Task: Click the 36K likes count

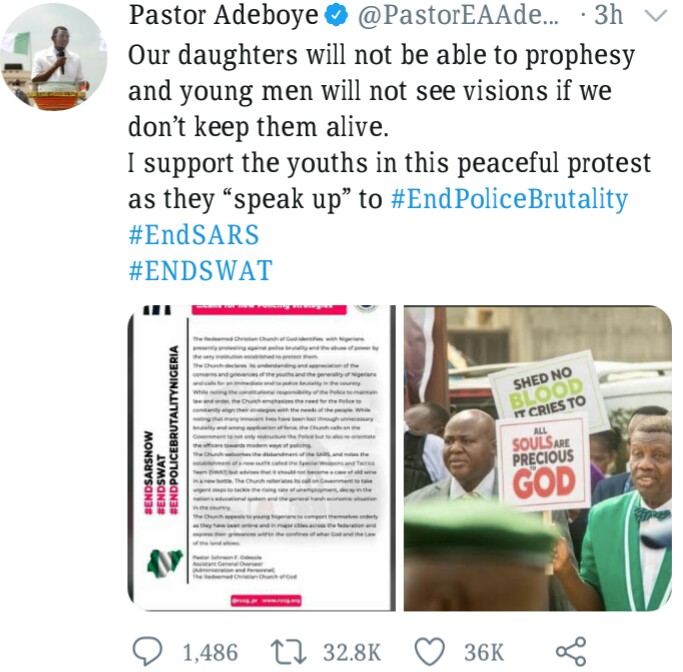Action: click(x=484, y=652)
